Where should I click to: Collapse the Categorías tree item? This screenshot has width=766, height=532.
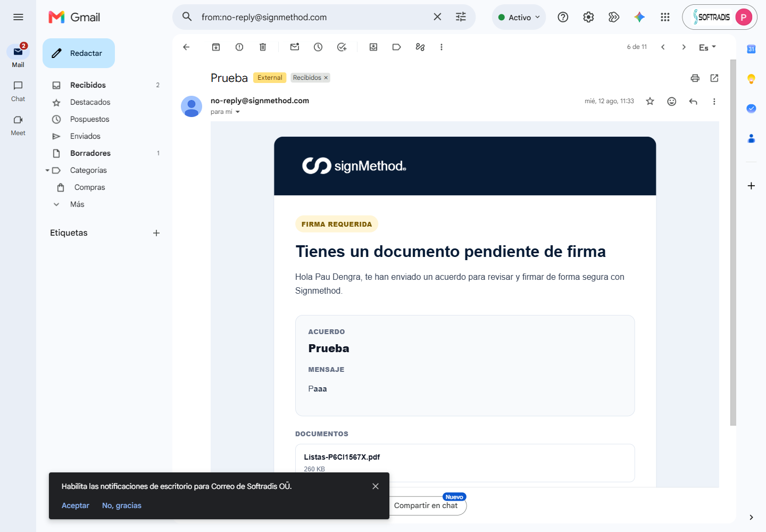47,170
